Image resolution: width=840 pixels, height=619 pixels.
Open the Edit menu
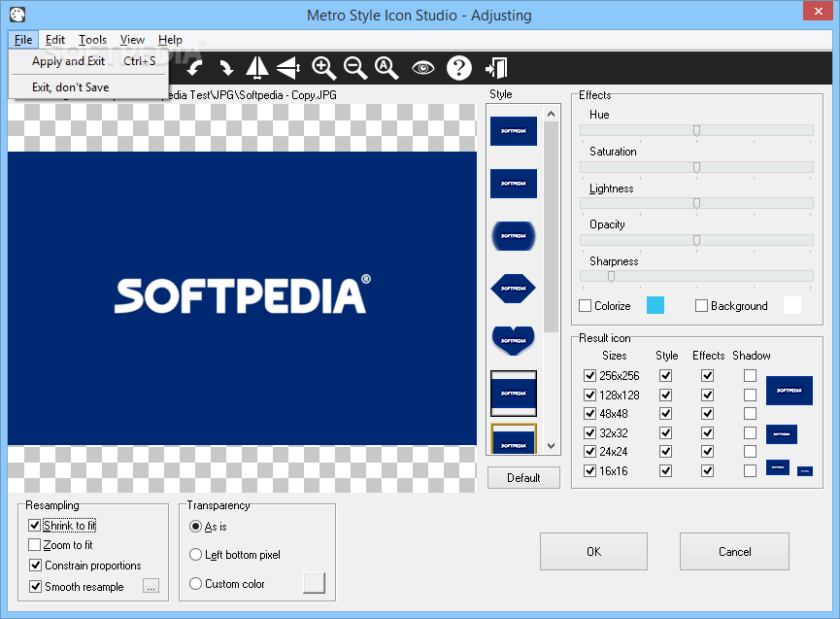coord(55,40)
